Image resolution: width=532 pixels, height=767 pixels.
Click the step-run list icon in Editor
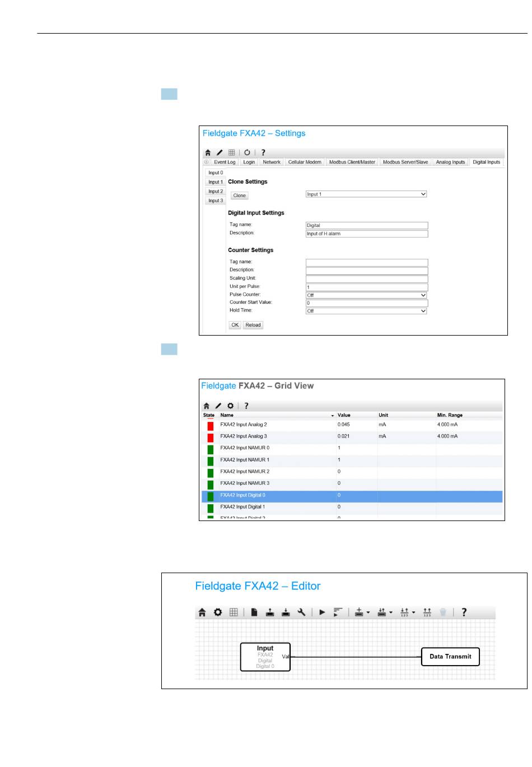(338, 612)
